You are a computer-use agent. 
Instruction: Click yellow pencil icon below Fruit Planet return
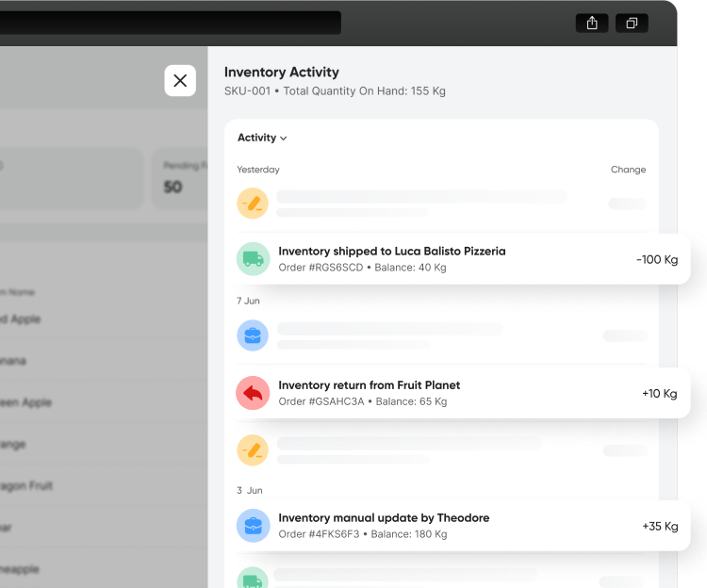click(253, 450)
